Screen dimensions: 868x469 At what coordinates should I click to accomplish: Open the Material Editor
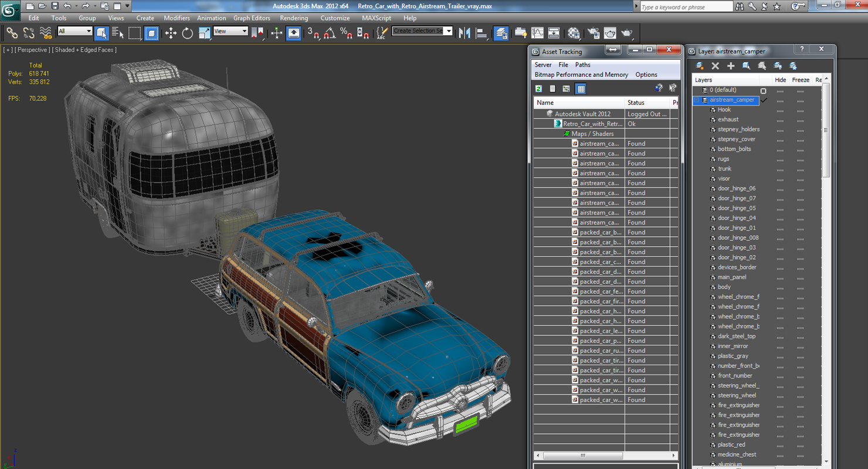(574, 33)
